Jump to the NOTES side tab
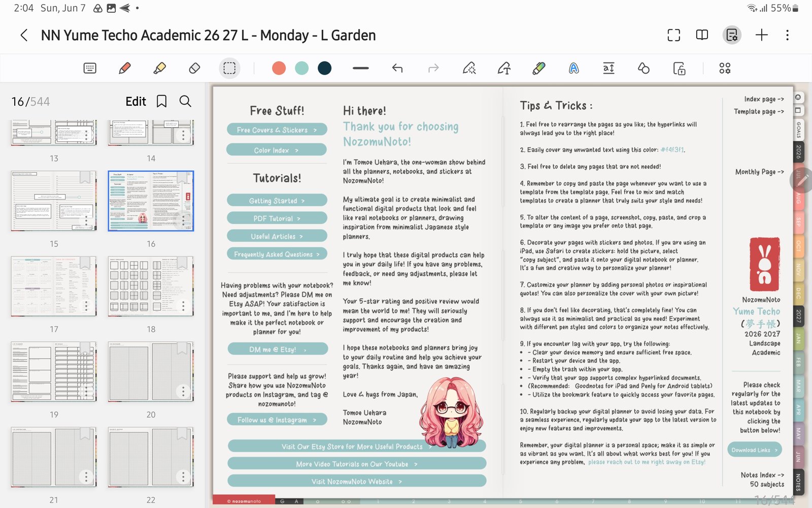Viewport: 812px width, 508px height. pyautogui.click(x=799, y=482)
